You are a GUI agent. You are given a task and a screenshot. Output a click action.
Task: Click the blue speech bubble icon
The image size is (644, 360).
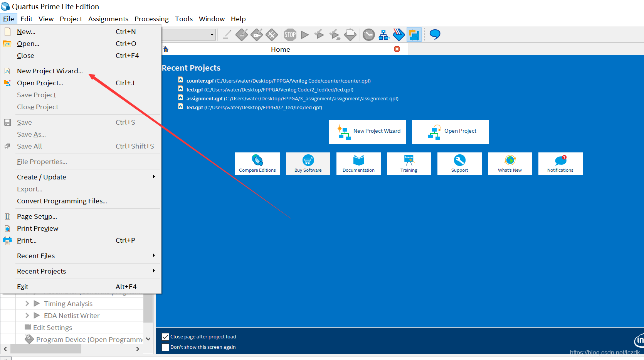click(435, 35)
